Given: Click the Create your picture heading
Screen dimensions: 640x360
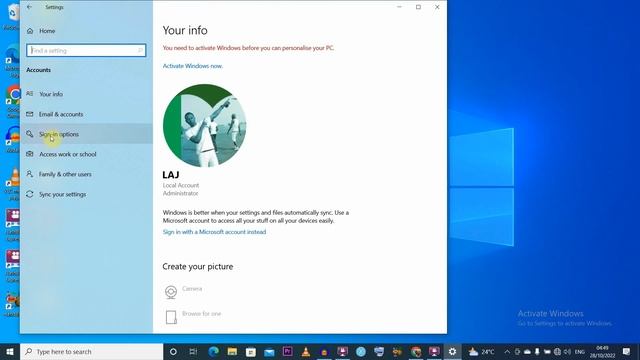Looking at the screenshot, I should click(x=198, y=267).
